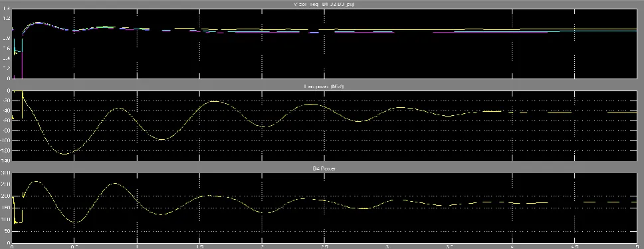Click the 200 label on bottom plot's y-axis
This screenshot has width=644, height=249.
6,196
